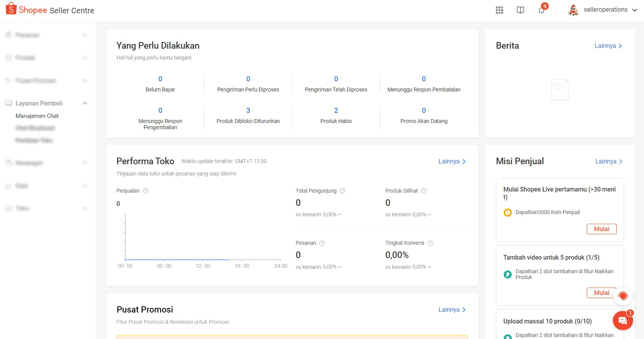Image resolution: width=644 pixels, height=339 pixels.
Task: Click the help icon beside Pesanan
Action: (322, 243)
